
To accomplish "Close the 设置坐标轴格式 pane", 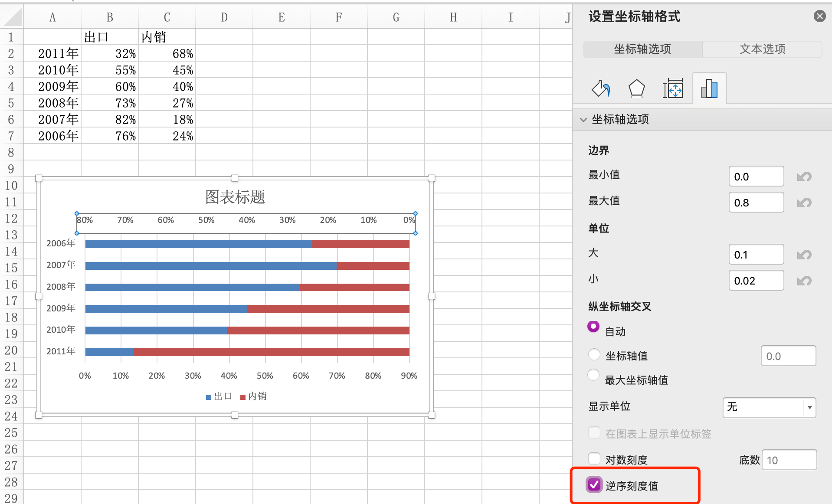I will click(819, 16).
